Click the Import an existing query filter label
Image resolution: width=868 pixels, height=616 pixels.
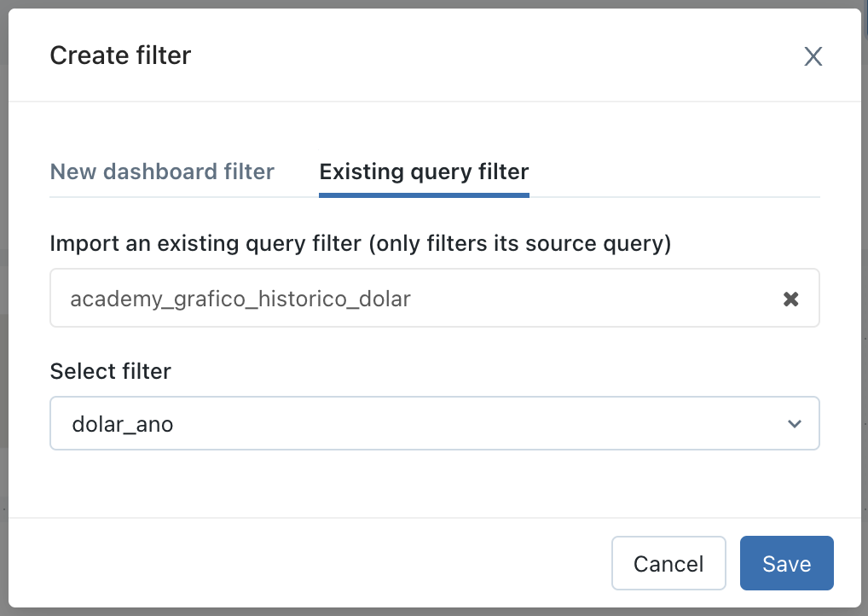(x=361, y=244)
